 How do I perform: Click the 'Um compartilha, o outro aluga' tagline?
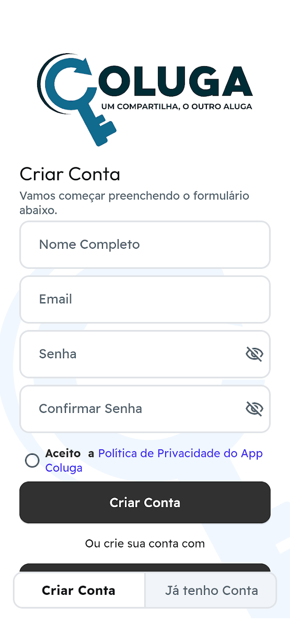click(177, 107)
